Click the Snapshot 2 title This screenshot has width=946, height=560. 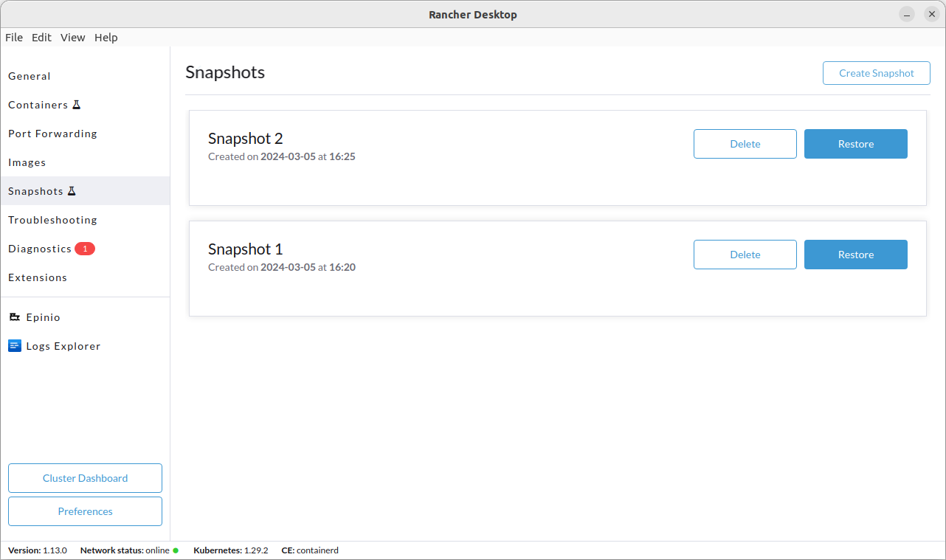[246, 139]
